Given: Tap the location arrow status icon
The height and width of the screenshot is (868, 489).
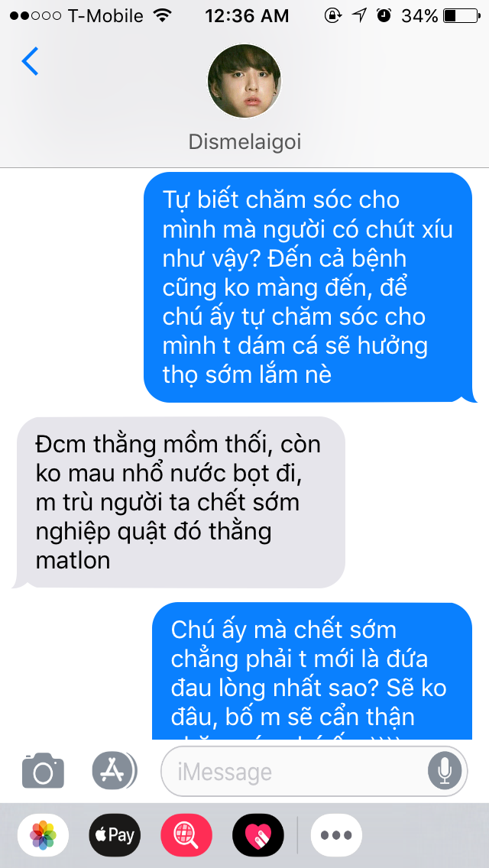Looking at the screenshot, I should click(x=359, y=15).
